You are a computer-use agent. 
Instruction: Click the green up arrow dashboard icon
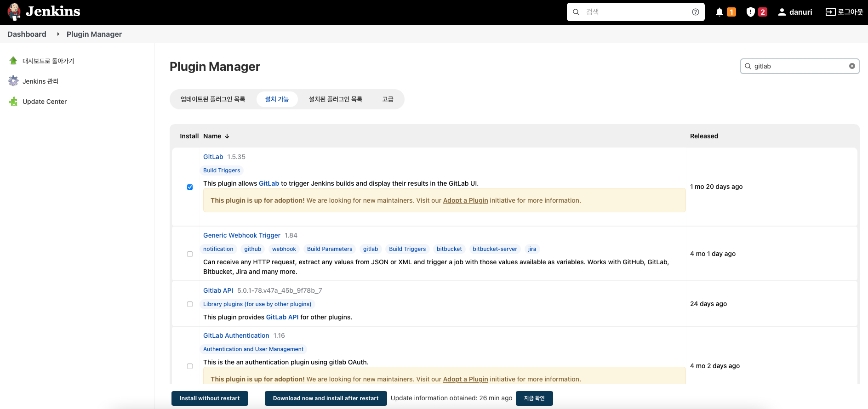pos(13,61)
